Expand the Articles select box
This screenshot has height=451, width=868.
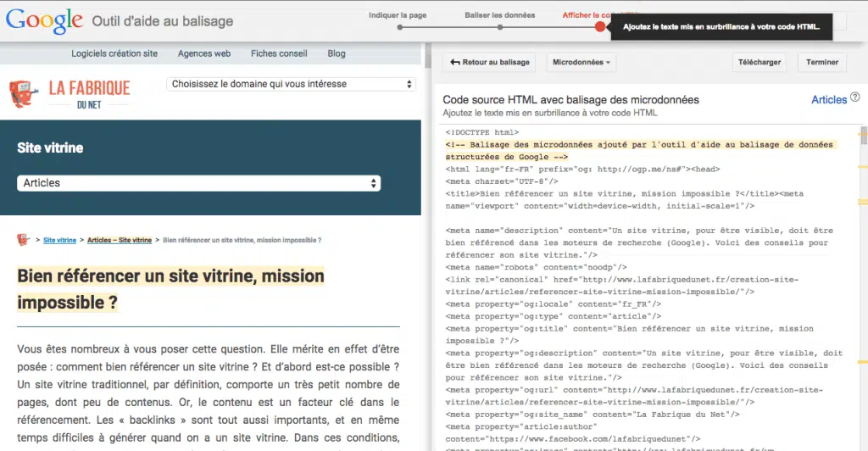198,183
